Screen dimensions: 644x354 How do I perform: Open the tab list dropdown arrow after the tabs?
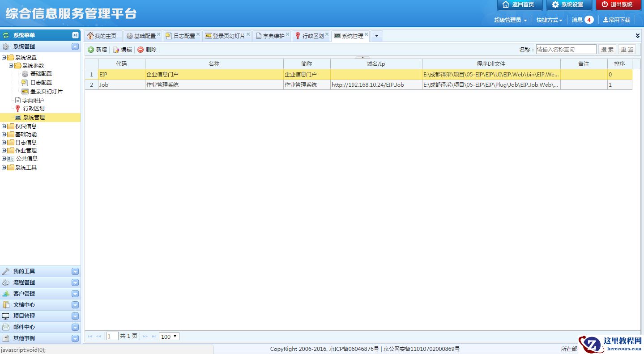click(376, 36)
